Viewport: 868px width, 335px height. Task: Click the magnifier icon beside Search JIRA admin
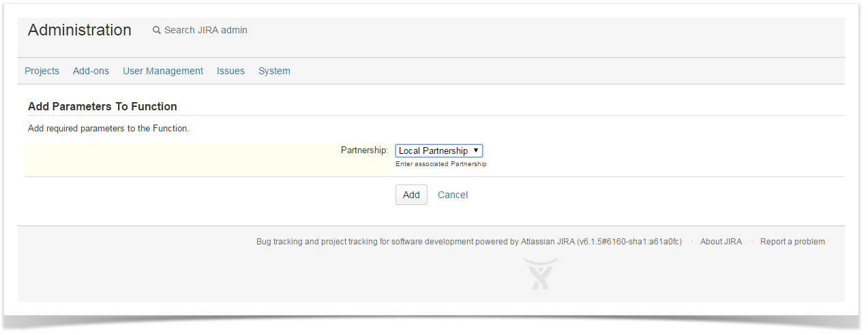click(x=157, y=30)
